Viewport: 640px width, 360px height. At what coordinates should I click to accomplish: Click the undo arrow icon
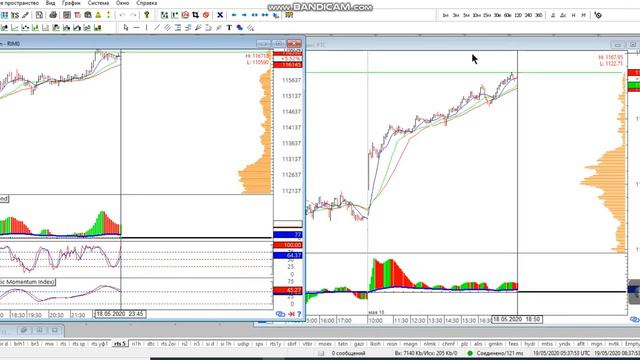click(122, 15)
